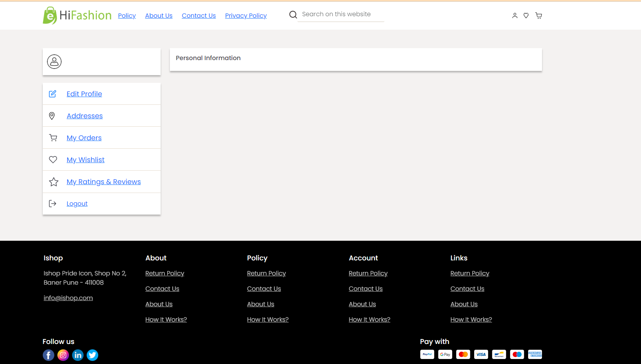
Task: Open How It Works? under Account column
Action: click(369, 319)
